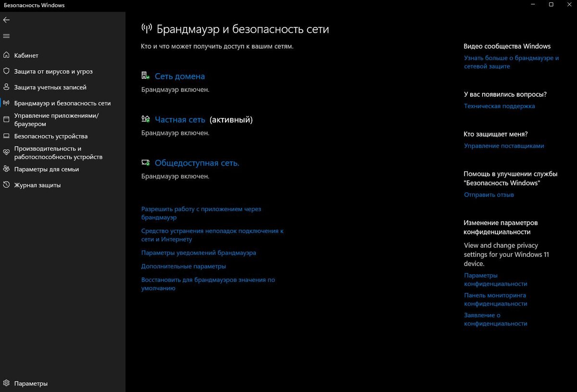This screenshot has width=577, height=392.
Task: Click the home icon beside Кабинет
Action: click(x=6, y=55)
